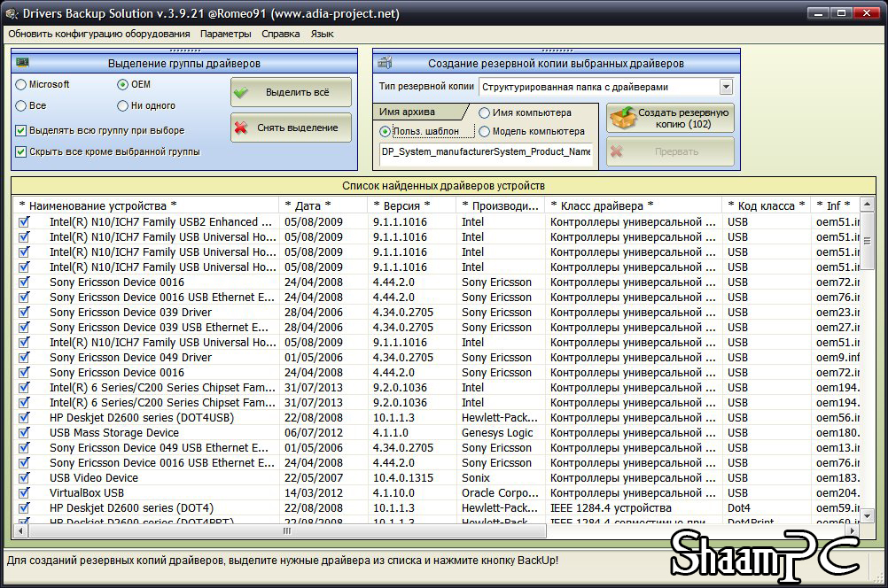Click the oem9.inf cell
The width and height of the screenshot is (888, 588).
pos(837,358)
